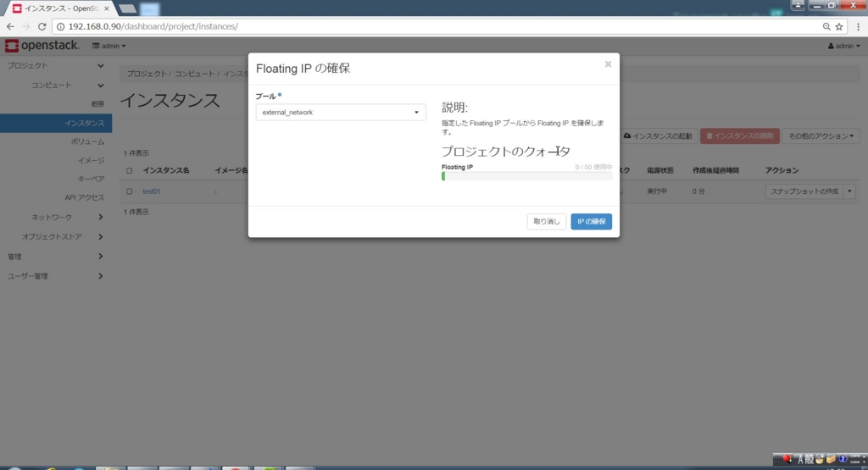Open a new browser tab
Screen dimensions: 868x470
tap(128, 8)
